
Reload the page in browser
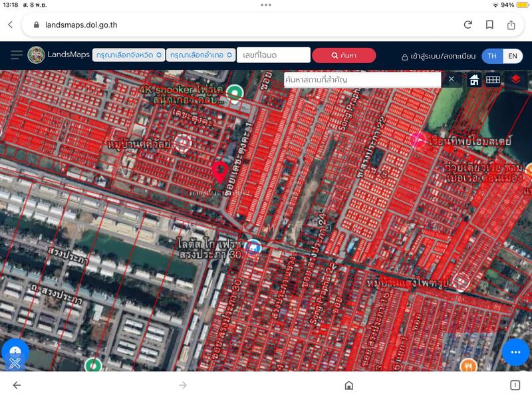coord(468,25)
